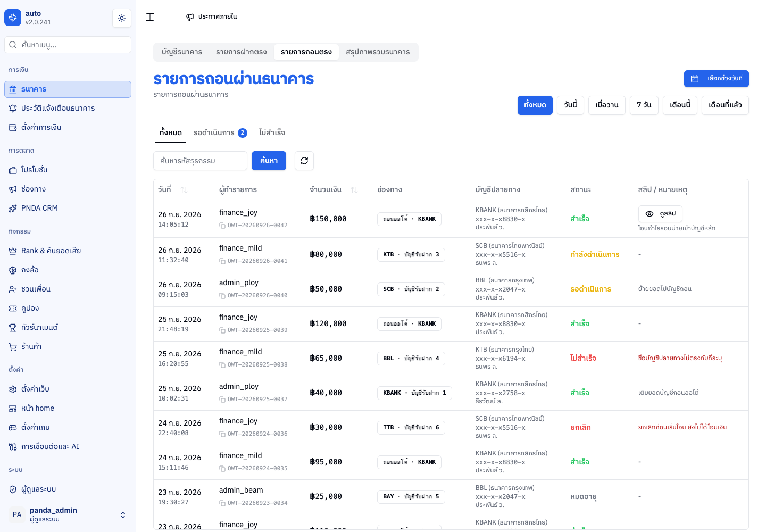Select the วันนี้ date filter
The image size is (766, 532).
click(571, 105)
